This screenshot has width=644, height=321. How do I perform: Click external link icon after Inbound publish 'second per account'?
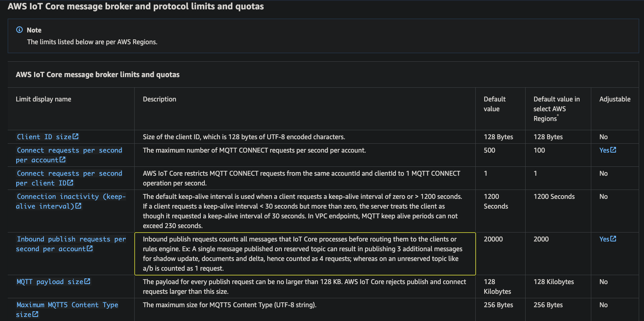point(90,249)
